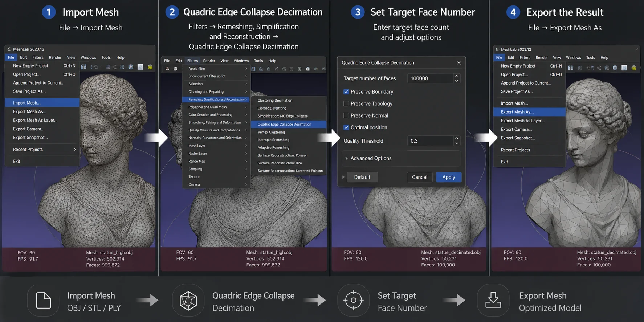Click the white square toolbar icon in Export the Result panel

[624, 68]
